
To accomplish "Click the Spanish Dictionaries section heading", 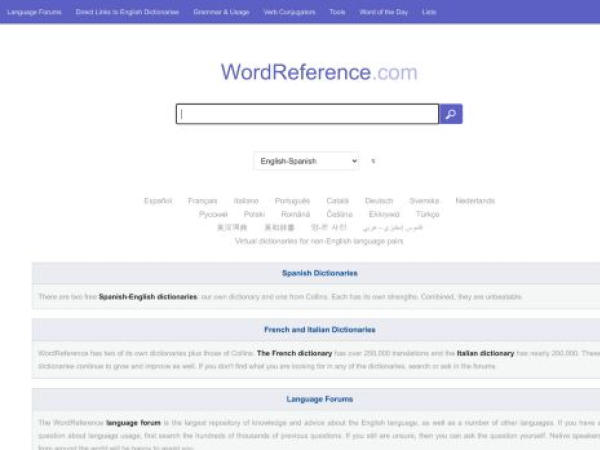I will click(x=320, y=273).
